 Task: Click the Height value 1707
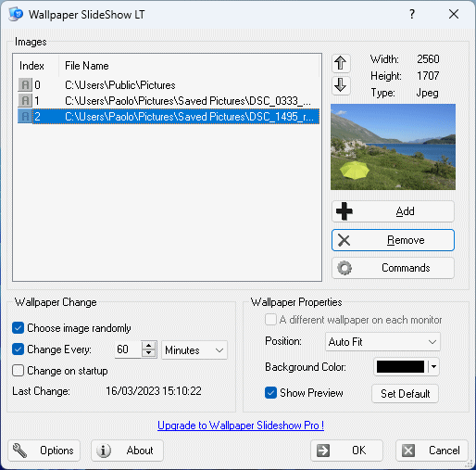[x=428, y=76]
